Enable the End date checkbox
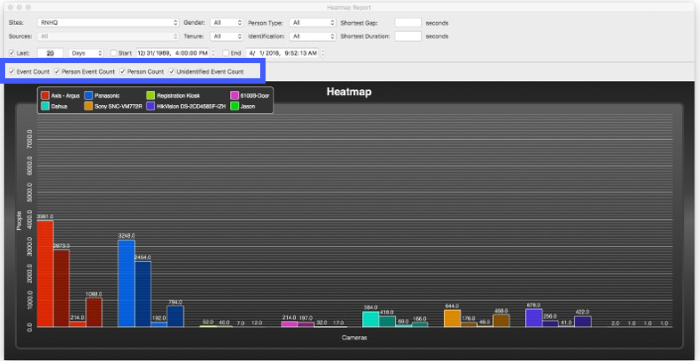 tap(225, 53)
